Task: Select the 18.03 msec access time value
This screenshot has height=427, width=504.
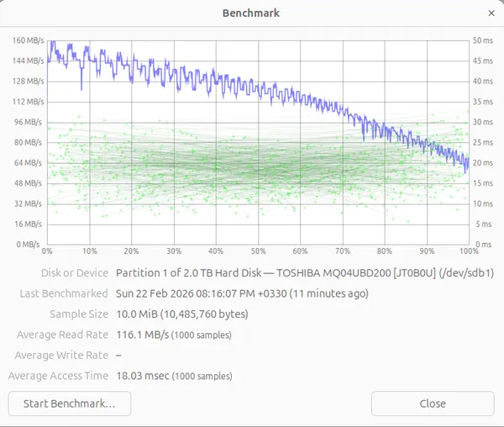Action: [174, 376]
